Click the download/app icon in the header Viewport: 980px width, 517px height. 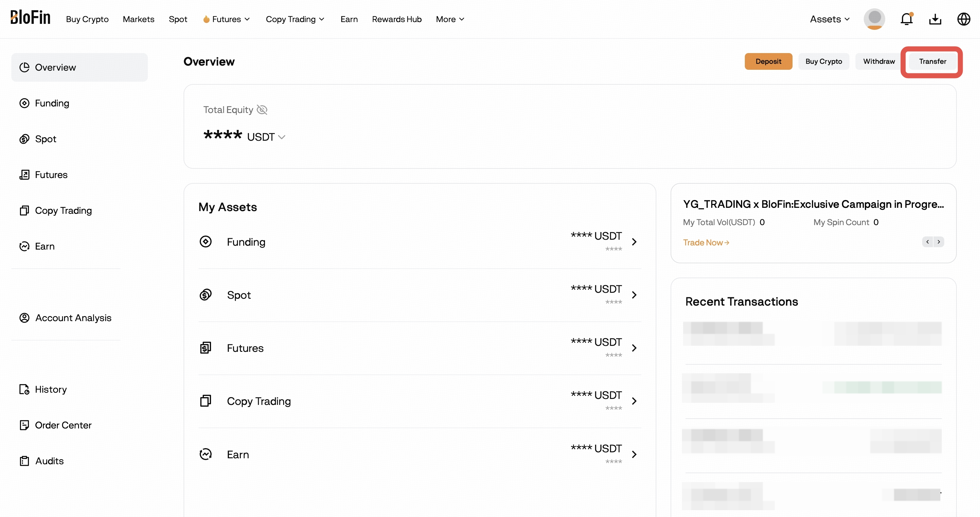936,19
